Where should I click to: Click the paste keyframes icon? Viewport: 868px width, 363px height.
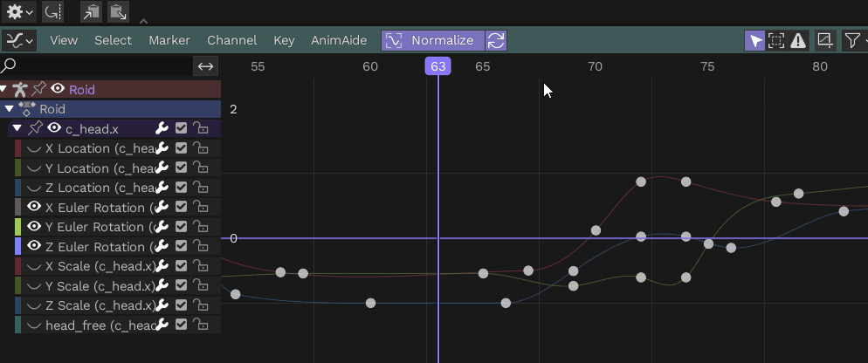(118, 12)
